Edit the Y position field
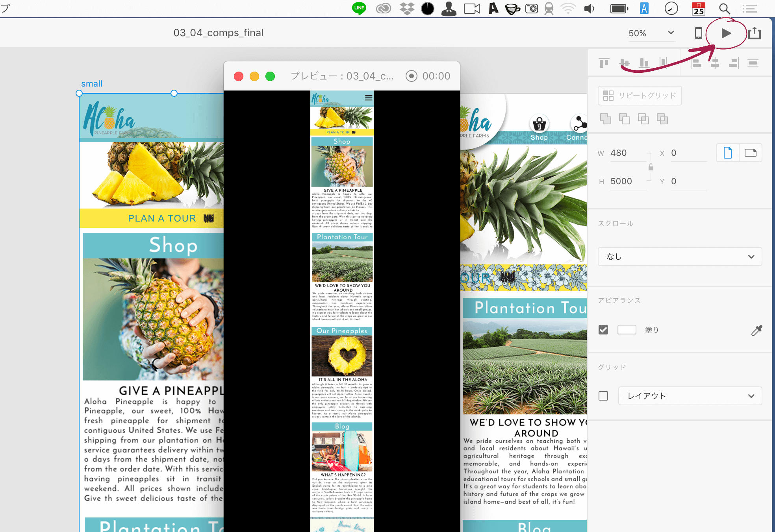775x532 pixels. (x=688, y=181)
